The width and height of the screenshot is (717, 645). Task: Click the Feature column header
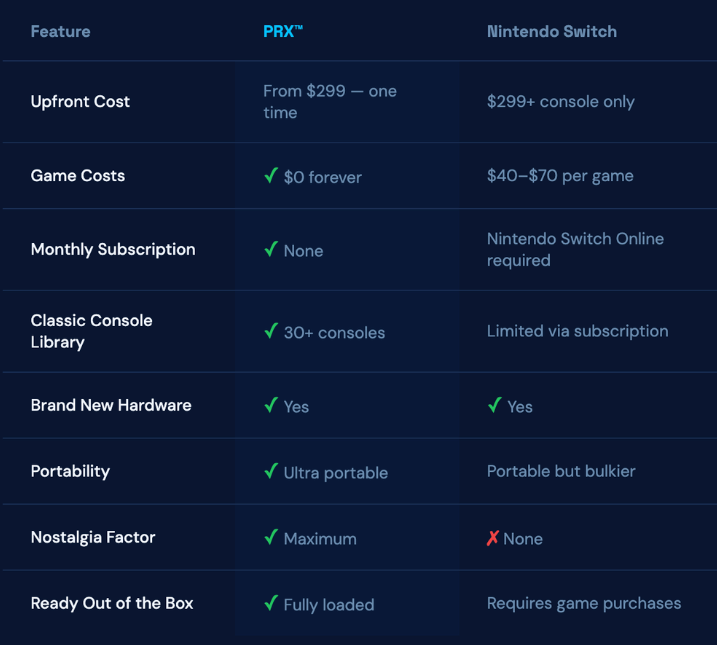pyautogui.click(x=60, y=31)
